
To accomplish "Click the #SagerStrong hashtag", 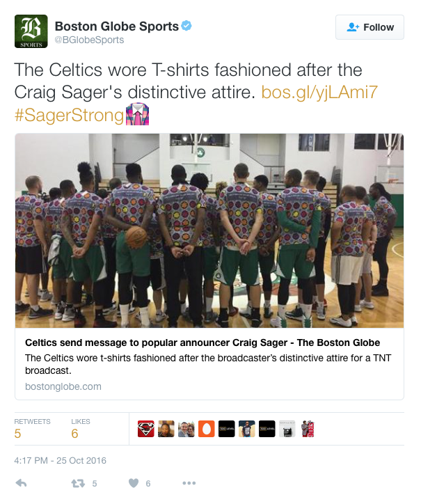I will pyautogui.click(x=69, y=115).
